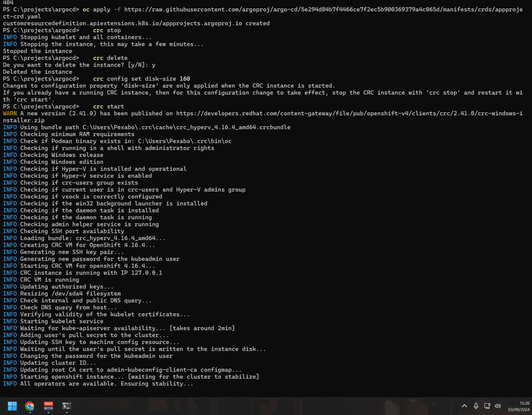The height and width of the screenshot is (415, 532).
Task: Click the 'crc stop' command line
Action: click(107, 30)
